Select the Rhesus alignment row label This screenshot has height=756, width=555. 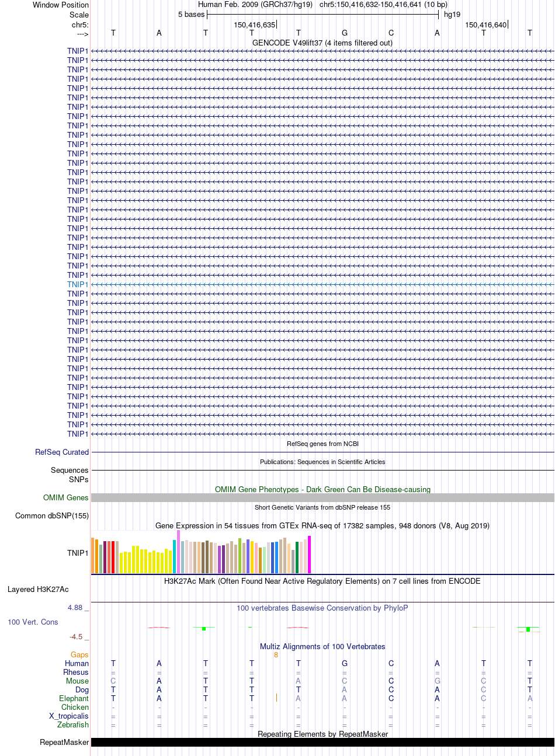[76, 673]
